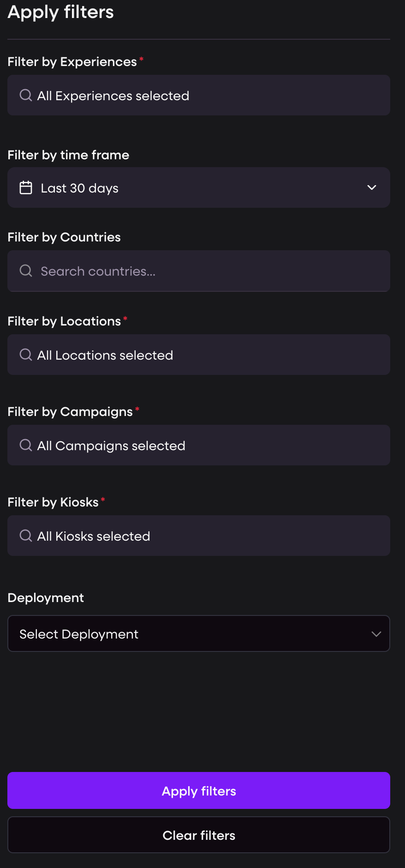Click the 'Filter by time frame' label
Screen dimensions: 405x868
click(x=68, y=155)
